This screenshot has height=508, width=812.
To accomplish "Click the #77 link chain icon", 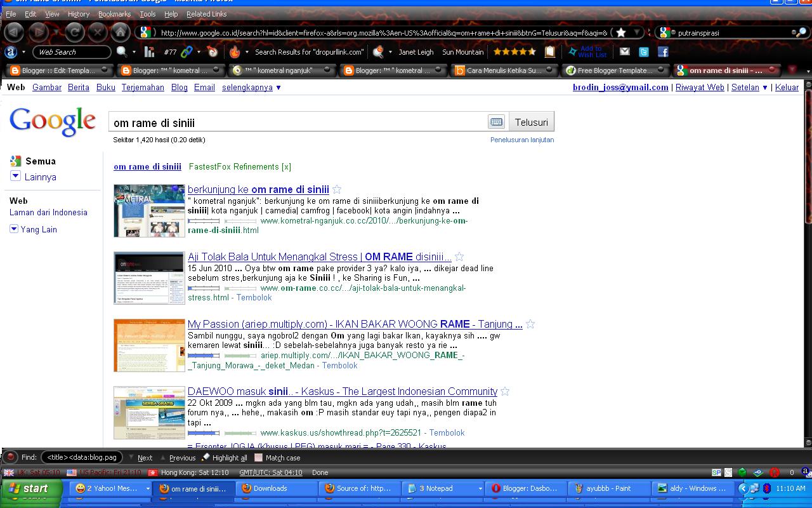I will (x=187, y=52).
